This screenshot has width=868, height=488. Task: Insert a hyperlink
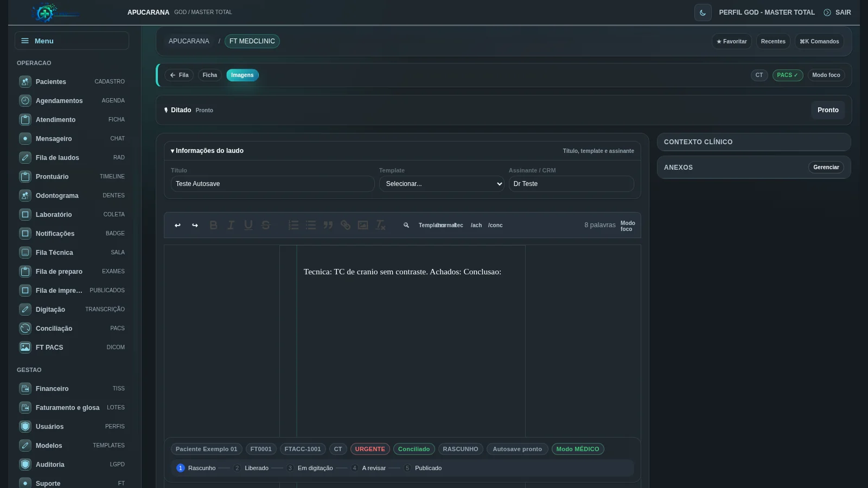(x=346, y=225)
